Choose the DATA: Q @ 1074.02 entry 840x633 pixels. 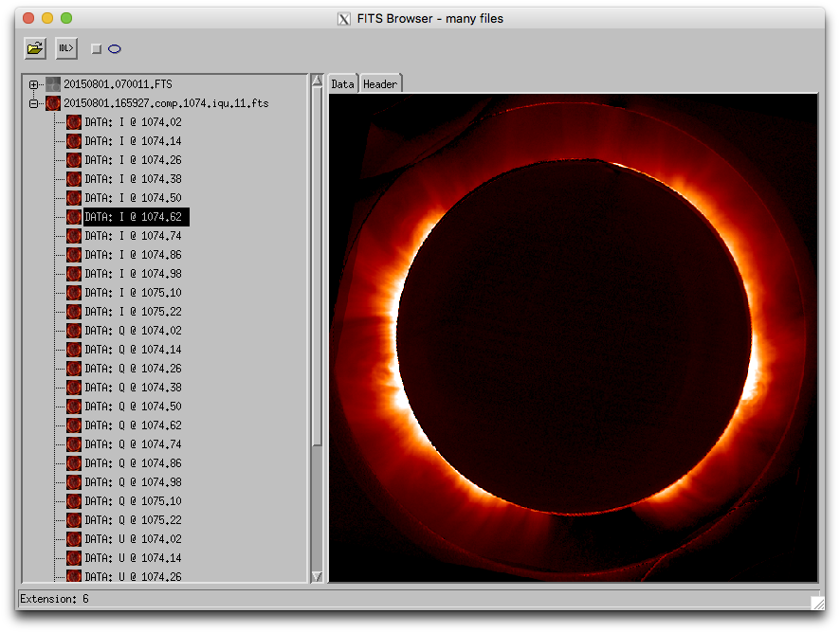tap(133, 331)
